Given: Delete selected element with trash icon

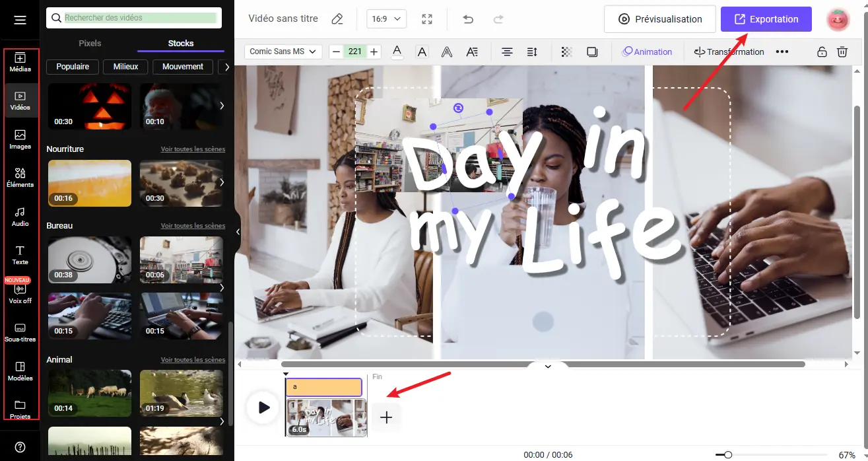Looking at the screenshot, I should (x=842, y=52).
